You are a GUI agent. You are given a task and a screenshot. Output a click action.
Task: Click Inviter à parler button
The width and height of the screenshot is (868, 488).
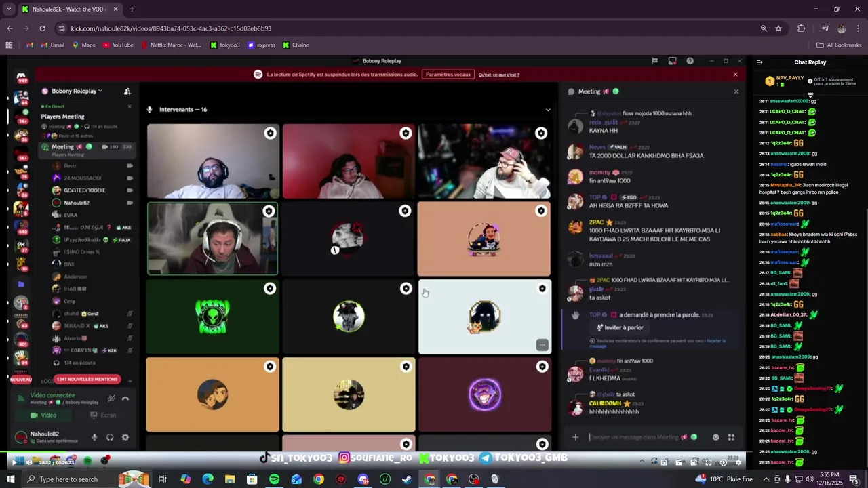pyautogui.click(x=620, y=327)
